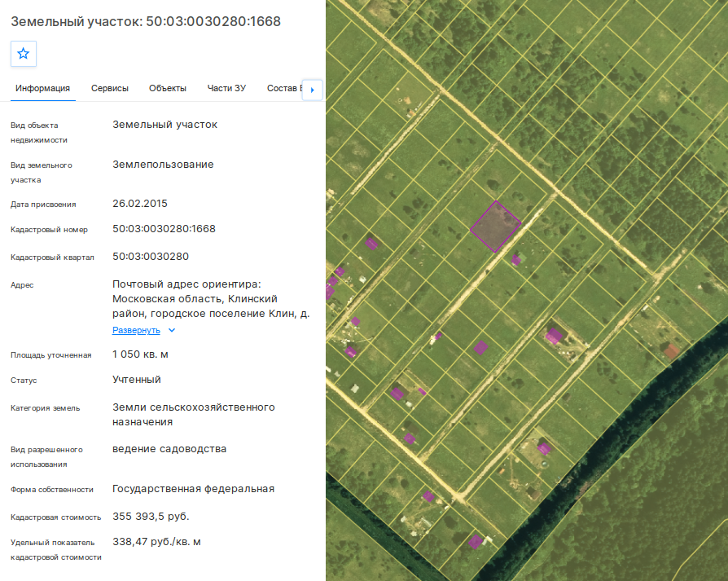The height and width of the screenshot is (581, 728).
Task: Click date value 26.02.2015
Action: (x=140, y=204)
